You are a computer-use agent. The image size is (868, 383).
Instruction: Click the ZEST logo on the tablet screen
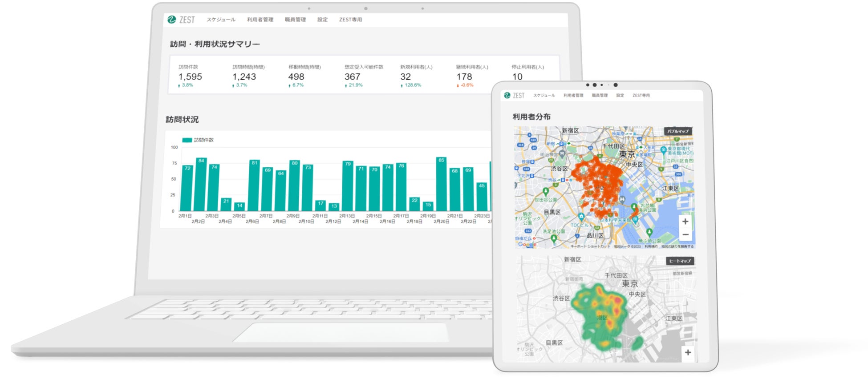click(x=514, y=95)
